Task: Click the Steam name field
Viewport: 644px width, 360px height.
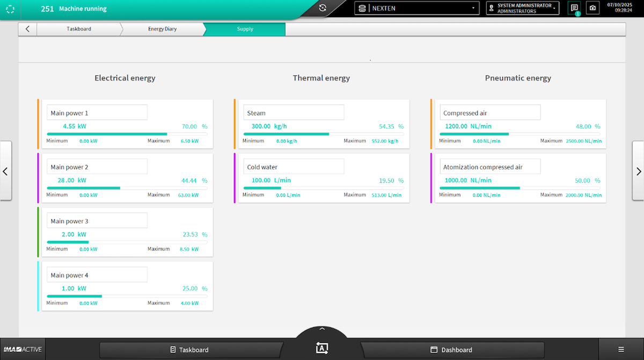Action: pyautogui.click(x=294, y=113)
